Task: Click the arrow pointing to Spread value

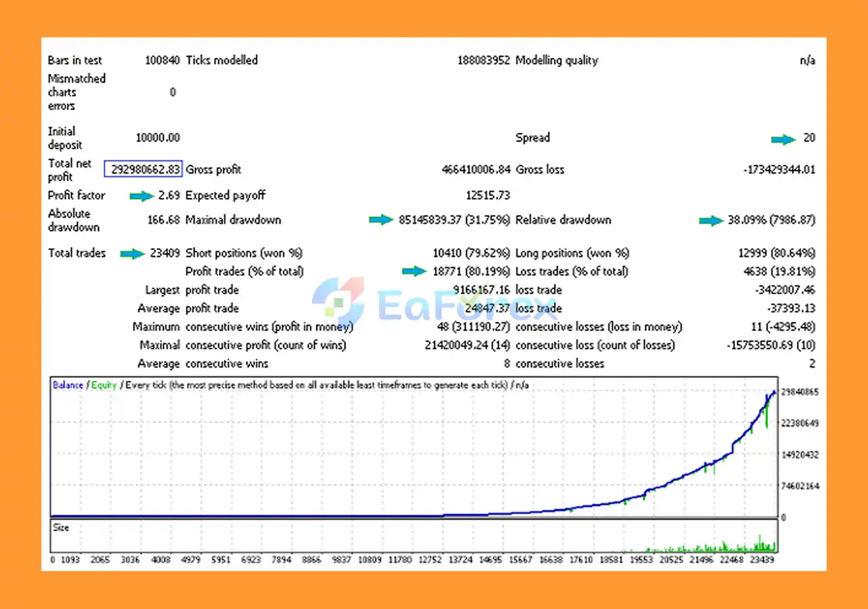Action: (x=783, y=139)
